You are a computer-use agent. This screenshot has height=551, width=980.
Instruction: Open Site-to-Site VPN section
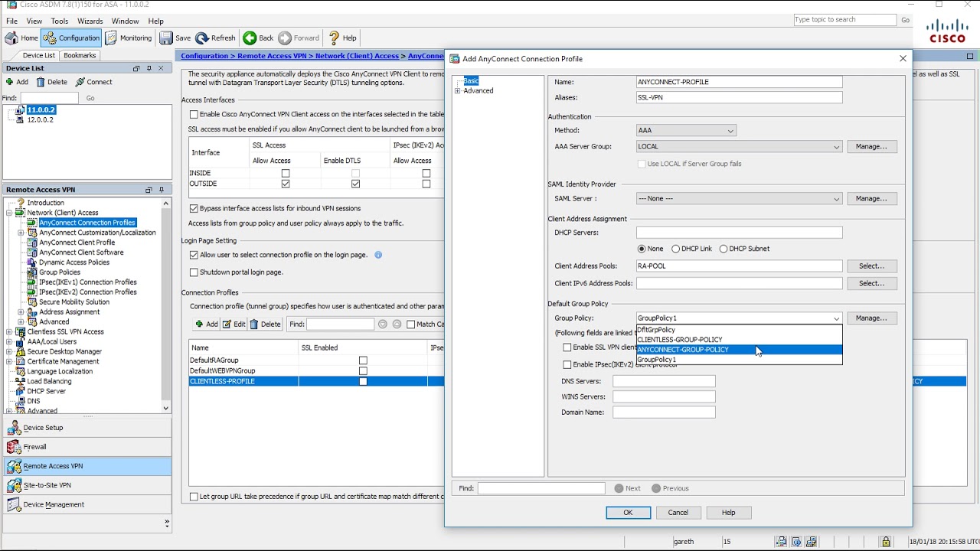pos(87,485)
